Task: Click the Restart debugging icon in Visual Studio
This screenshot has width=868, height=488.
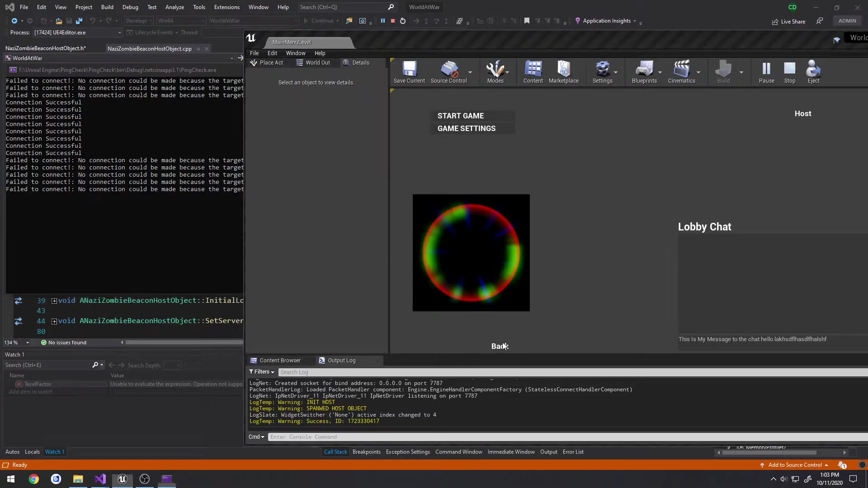Action: (x=402, y=21)
